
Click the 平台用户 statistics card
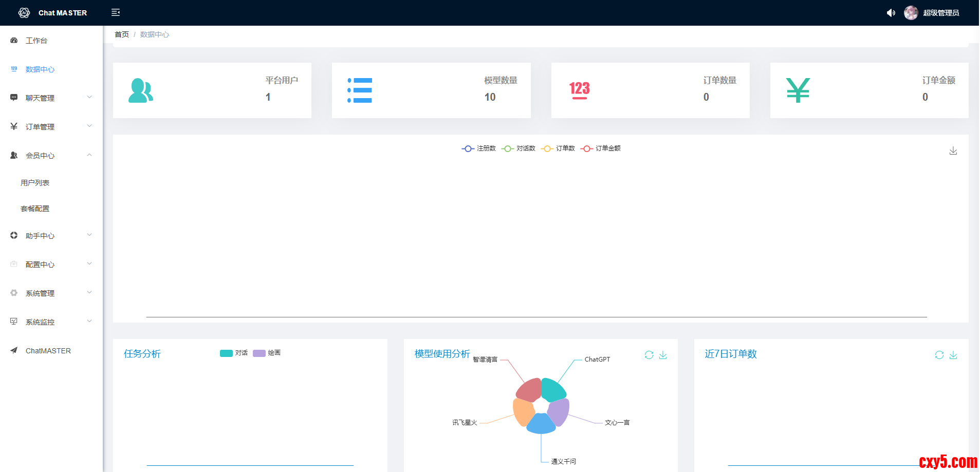point(212,90)
